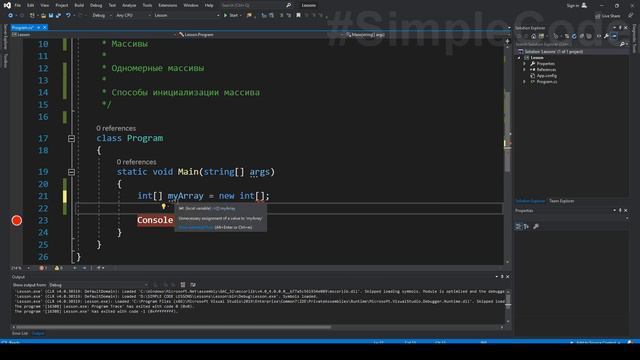Select the Program.cs editor tab
Viewport: 640px width, 360px height.
(x=23, y=27)
